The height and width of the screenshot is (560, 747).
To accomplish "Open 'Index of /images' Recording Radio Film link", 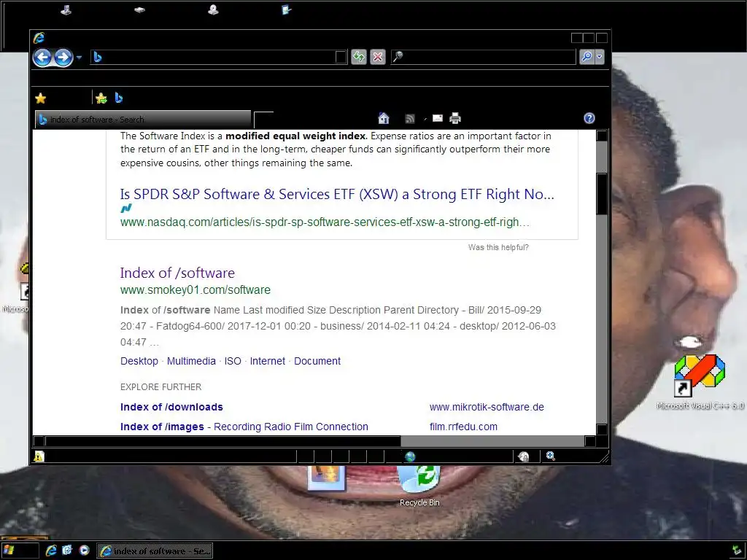I will click(244, 427).
